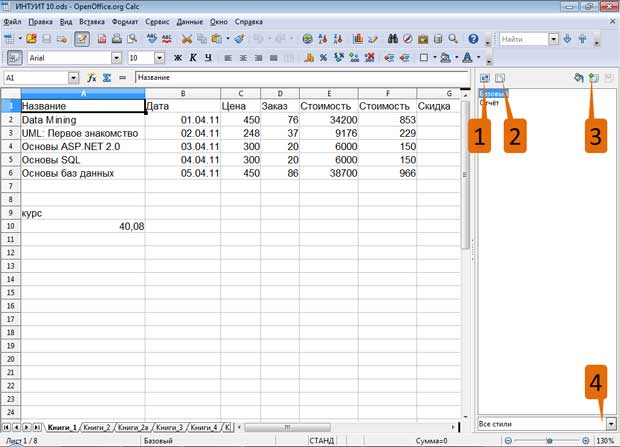Toggle the Styles and Formatting toolbar icon
The image size is (620, 447).
(15, 58)
